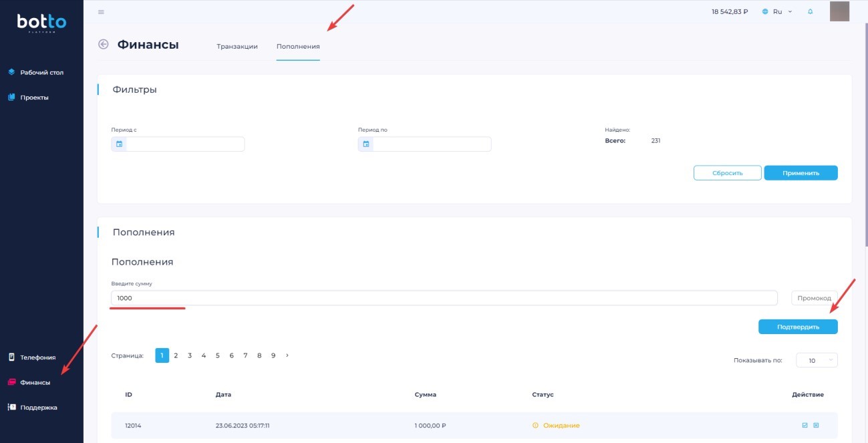Expand the Показывать по dropdown
This screenshot has width=868, height=443.
(817, 360)
